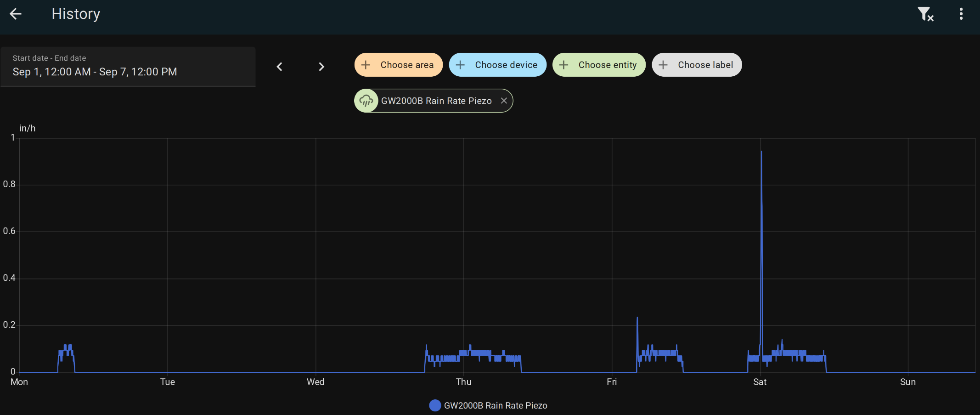
Task: Open the Choose entity selector
Action: pyautogui.click(x=599, y=65)
